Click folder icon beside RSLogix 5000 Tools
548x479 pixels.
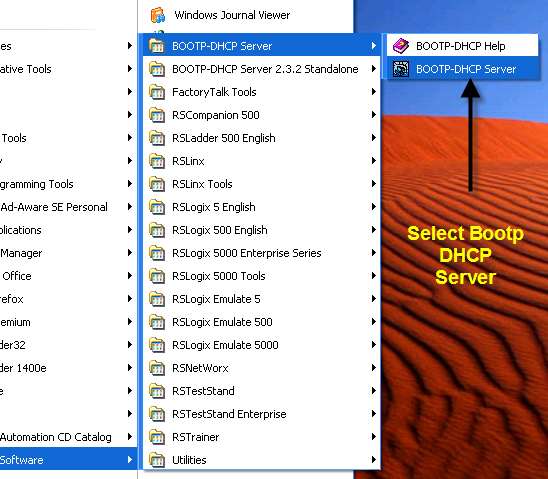coord(157,276)
